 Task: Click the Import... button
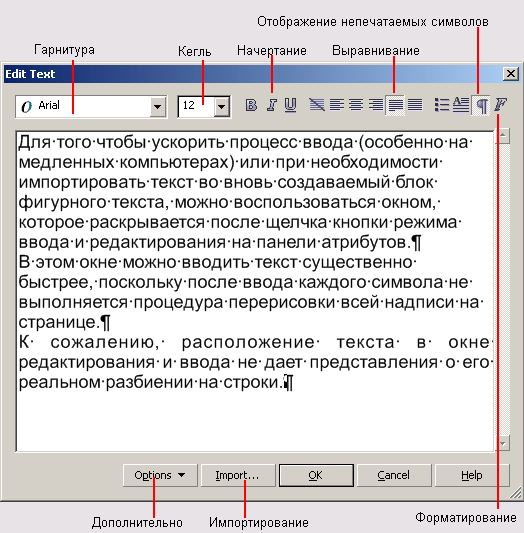[238, 475]
